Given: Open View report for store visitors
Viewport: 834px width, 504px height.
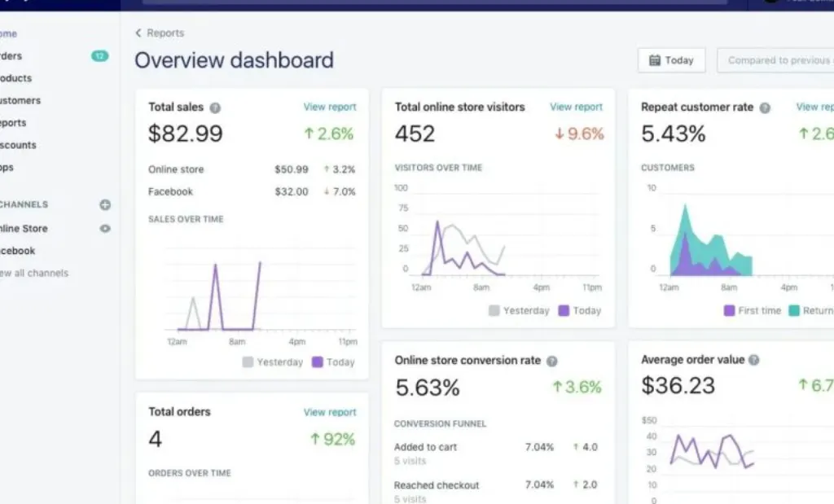Looking at the screenshot, I should pos(576,107).
